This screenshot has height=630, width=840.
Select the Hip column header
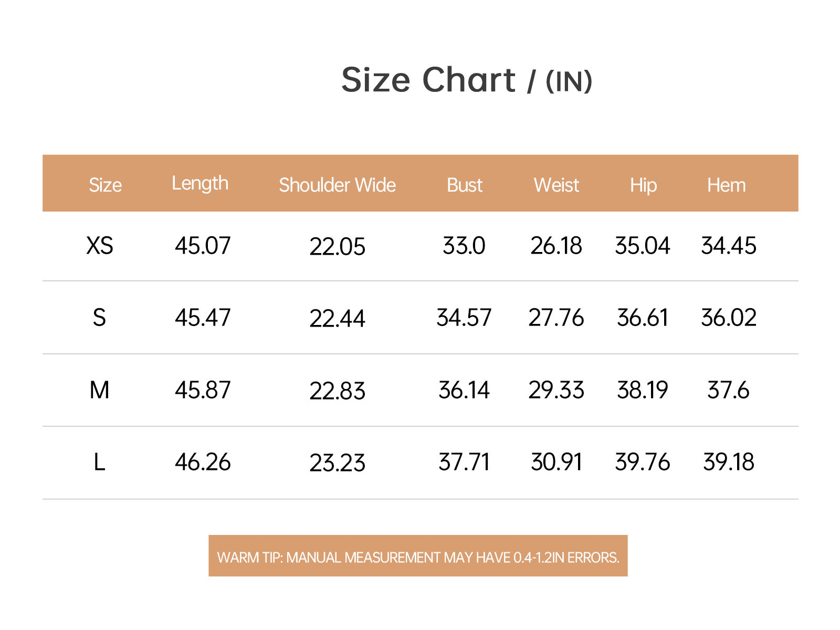(x=643, y=185)
